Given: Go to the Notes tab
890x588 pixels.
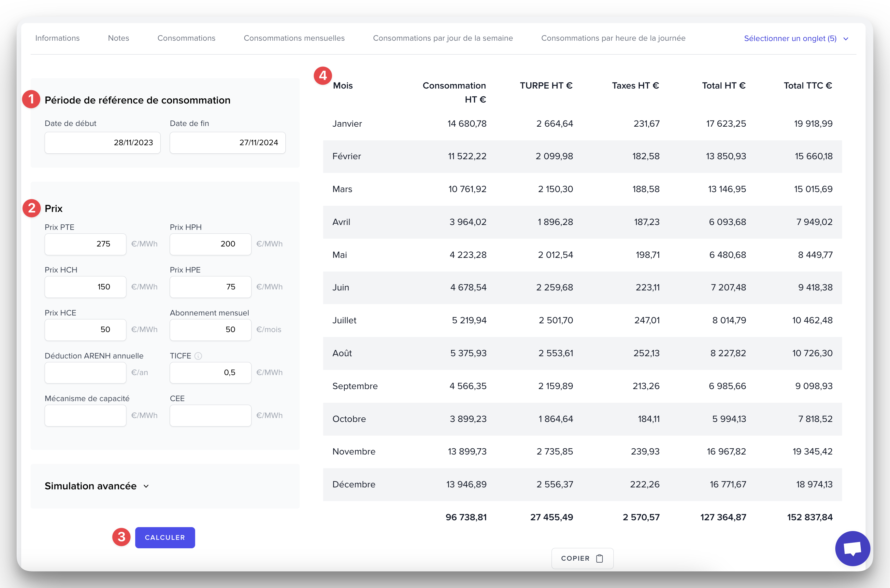Looking at the screenshot, I should [118, 38].
